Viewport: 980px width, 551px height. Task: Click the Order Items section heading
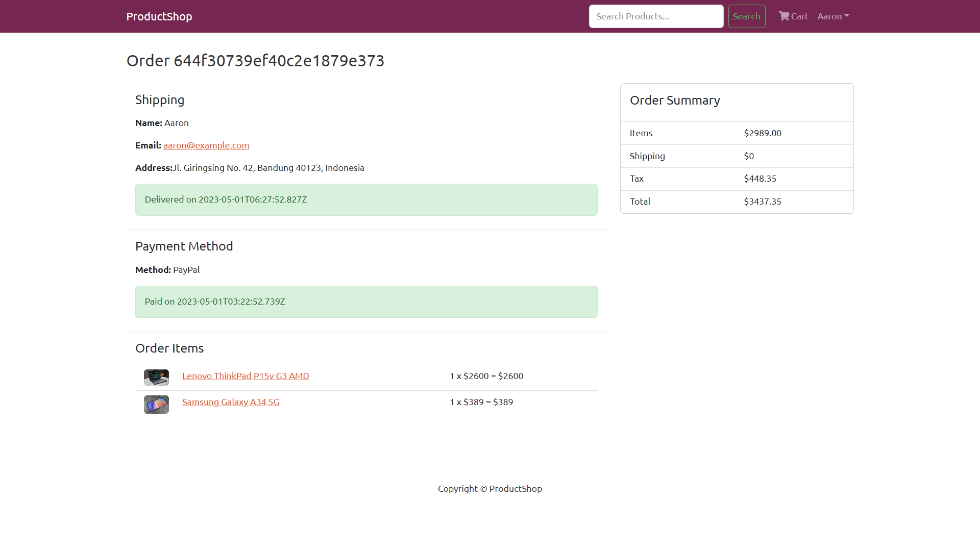coord(169,348)
